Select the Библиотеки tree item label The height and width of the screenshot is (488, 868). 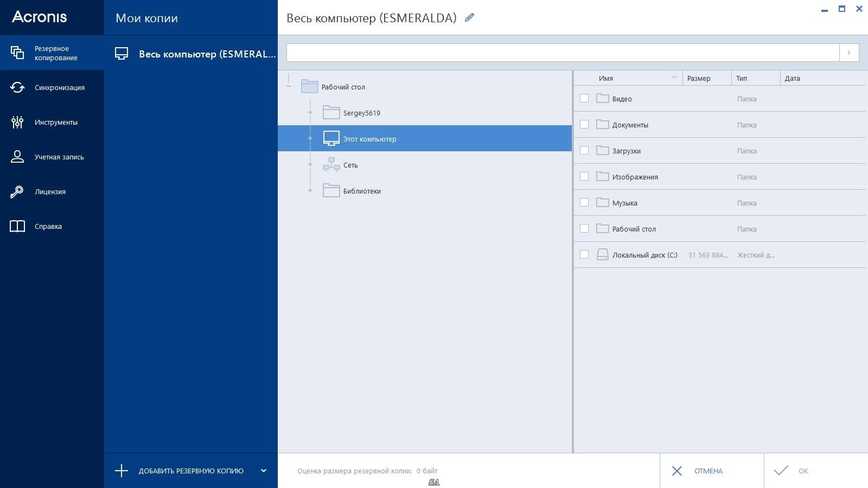click(362, 191)
